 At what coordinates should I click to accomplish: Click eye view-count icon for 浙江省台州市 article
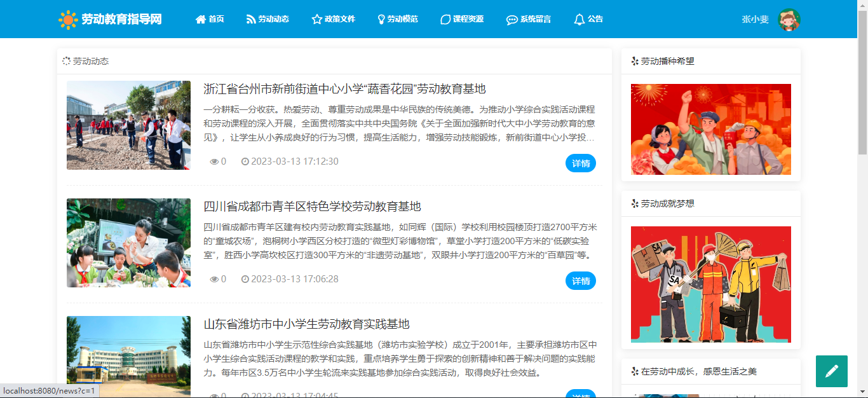[214, 162]
